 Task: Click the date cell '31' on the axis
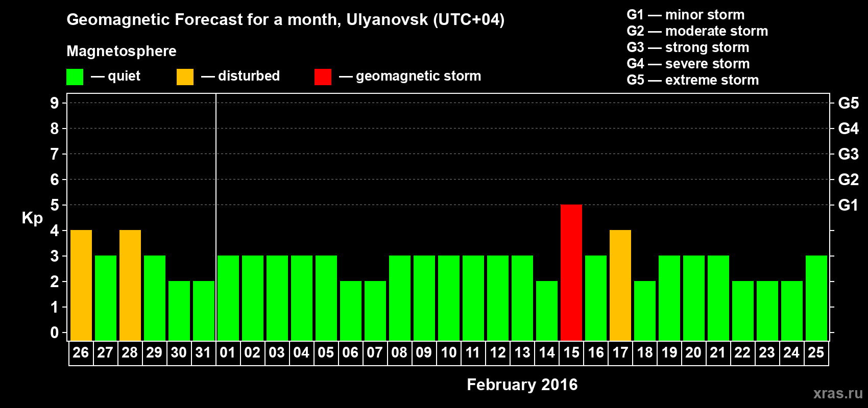pyautogui.click(x=204, y=353)
